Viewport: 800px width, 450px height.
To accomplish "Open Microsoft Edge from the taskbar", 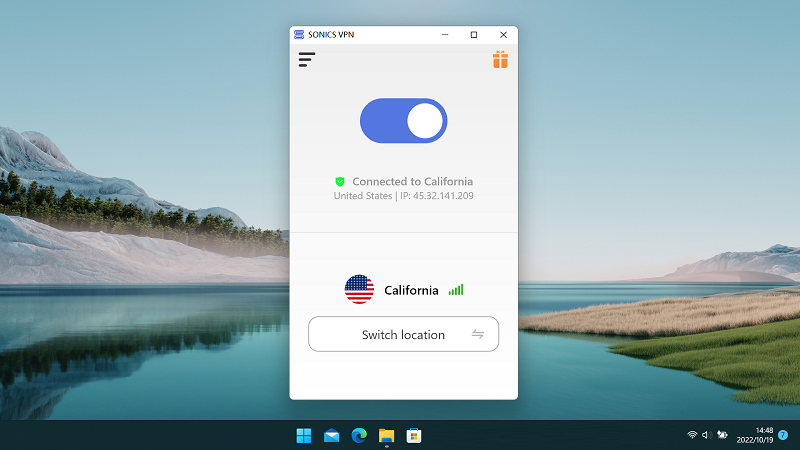I will pos(359,435).
